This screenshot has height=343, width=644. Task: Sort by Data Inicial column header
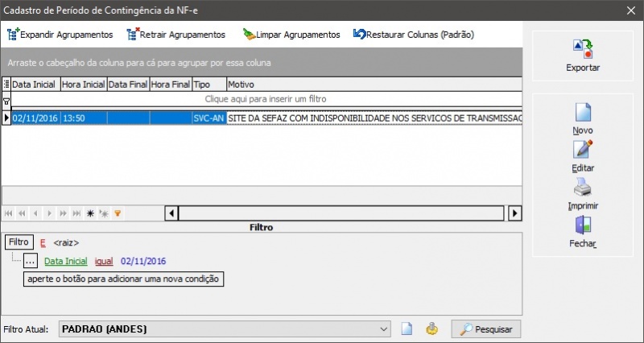[35, 85]
